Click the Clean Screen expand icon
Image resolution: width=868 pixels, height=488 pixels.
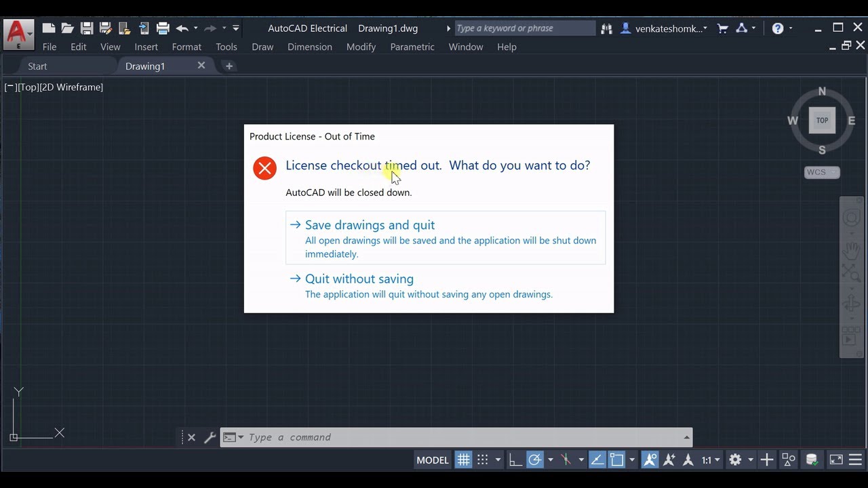pos(836,460)
